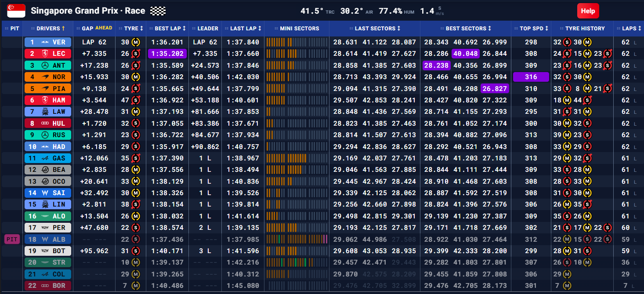Click the PIT badge on ALB's row
The height and width of the screenshot is (294, 644).
click(11, 239)
